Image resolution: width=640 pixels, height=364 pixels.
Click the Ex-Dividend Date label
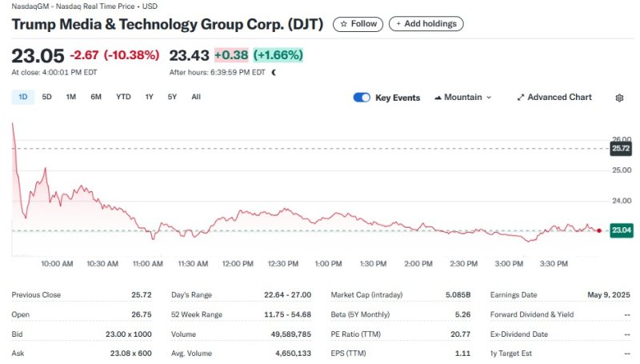pos(518,334)
